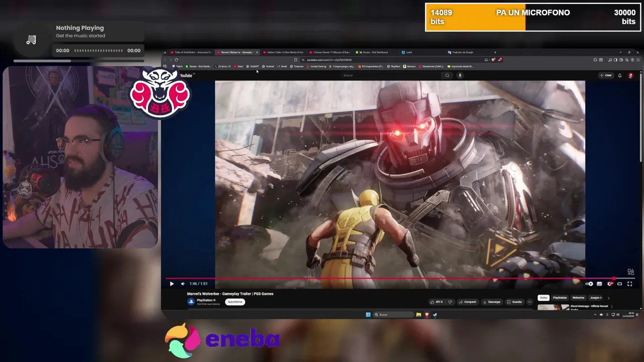Mute the YouTube player volume
This screenshot has height=362, width=644.
click(x=183, y=284)
